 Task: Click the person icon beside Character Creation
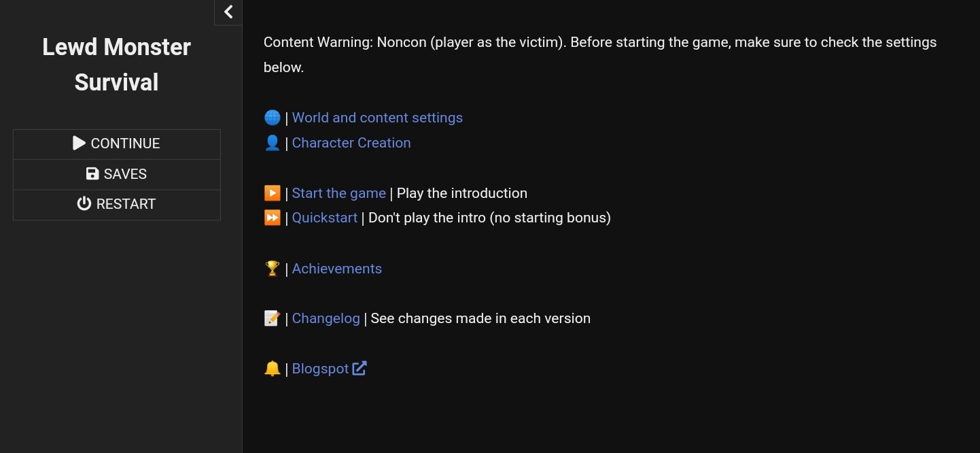click(x=272, y=143)
